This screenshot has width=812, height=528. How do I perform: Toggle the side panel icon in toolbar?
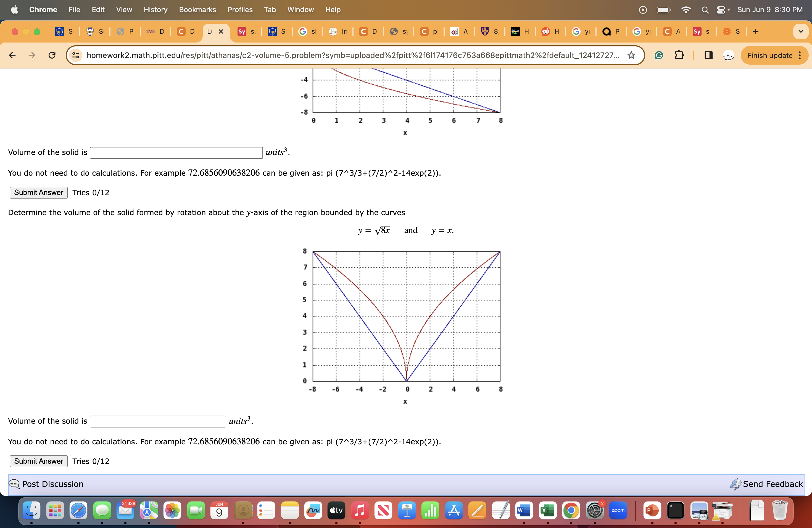pos(708,55)
